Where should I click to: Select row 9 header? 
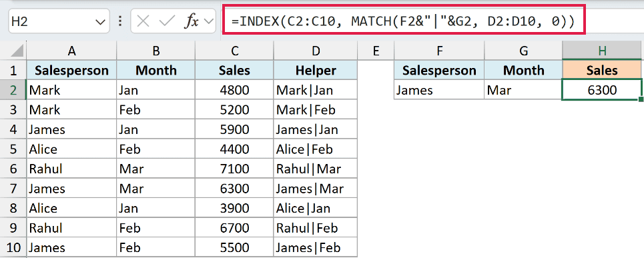[13, 227]
